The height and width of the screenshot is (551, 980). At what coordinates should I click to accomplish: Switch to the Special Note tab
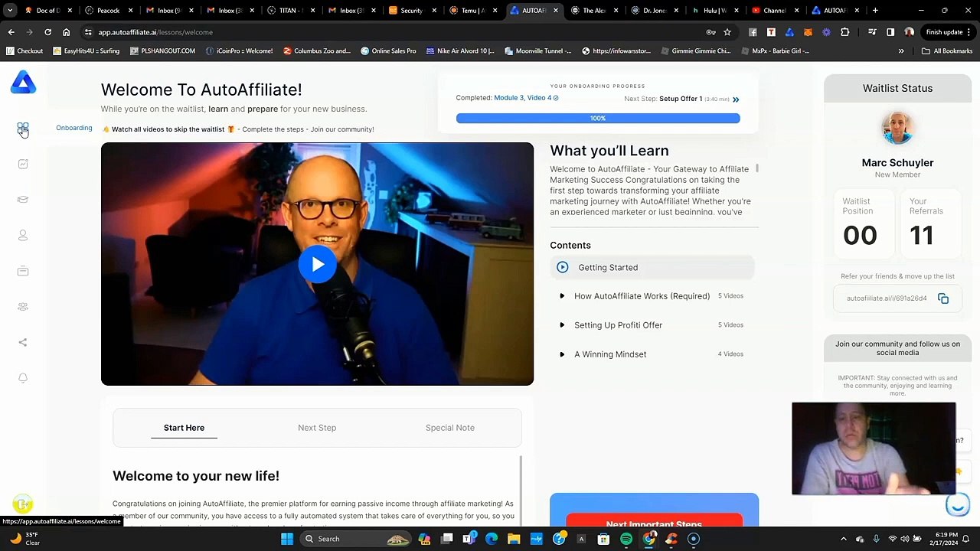click(x=450, y=428)
